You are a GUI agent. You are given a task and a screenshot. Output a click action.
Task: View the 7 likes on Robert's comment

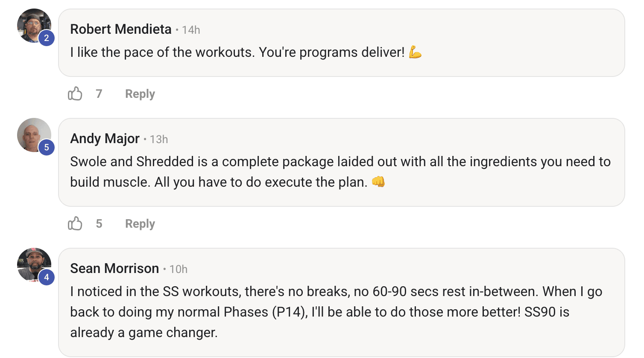[99, 94]
